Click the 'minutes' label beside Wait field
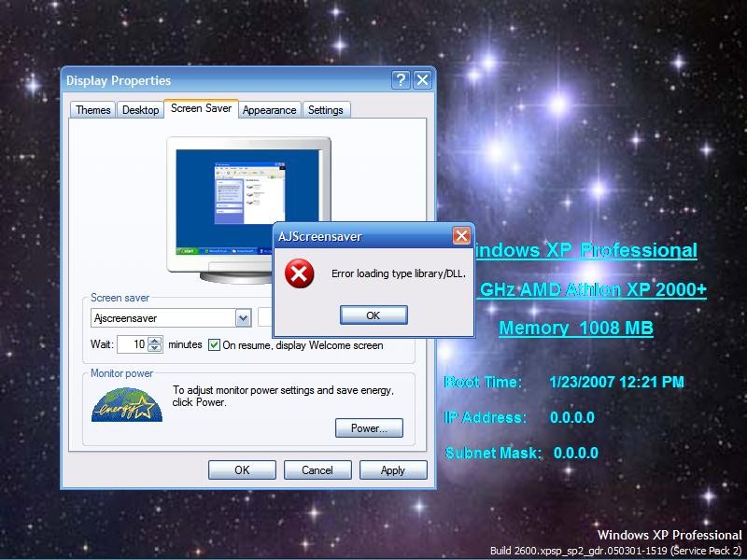Screen dimensions: 747x560 coord(185,344)
